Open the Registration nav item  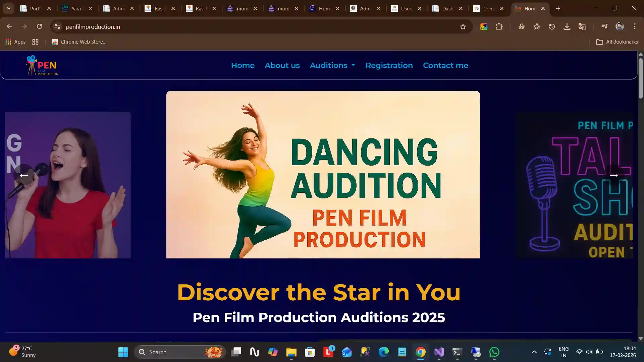(389, 65)
